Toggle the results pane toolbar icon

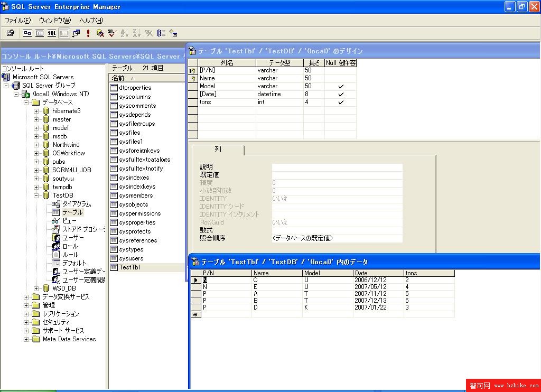click(64, 33)
